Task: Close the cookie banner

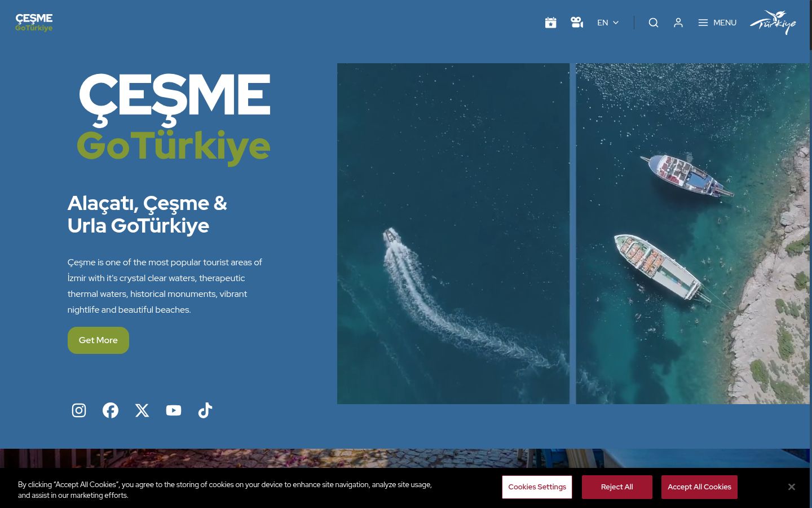Action: [792, 487]
